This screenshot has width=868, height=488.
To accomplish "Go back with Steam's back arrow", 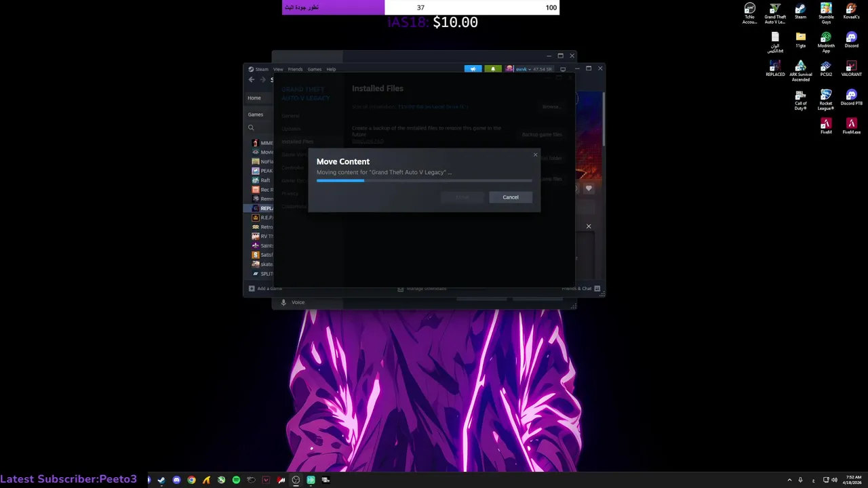I will pos(252,79).
